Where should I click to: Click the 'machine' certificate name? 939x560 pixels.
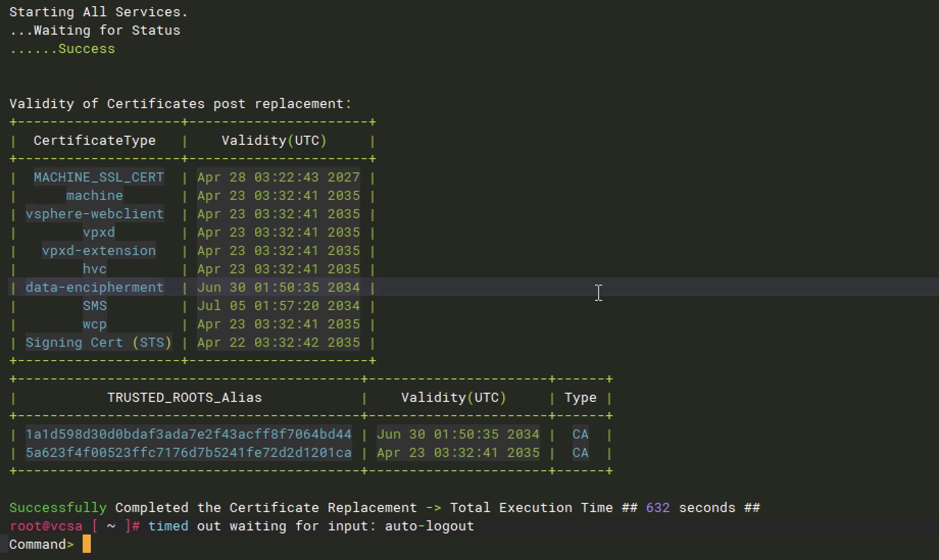[95, 195]
